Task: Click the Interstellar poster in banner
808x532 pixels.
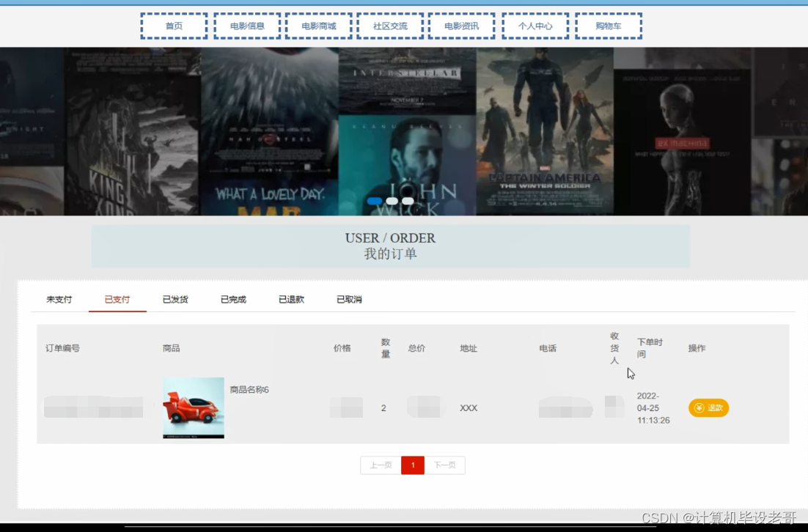Action: point(407,81)
